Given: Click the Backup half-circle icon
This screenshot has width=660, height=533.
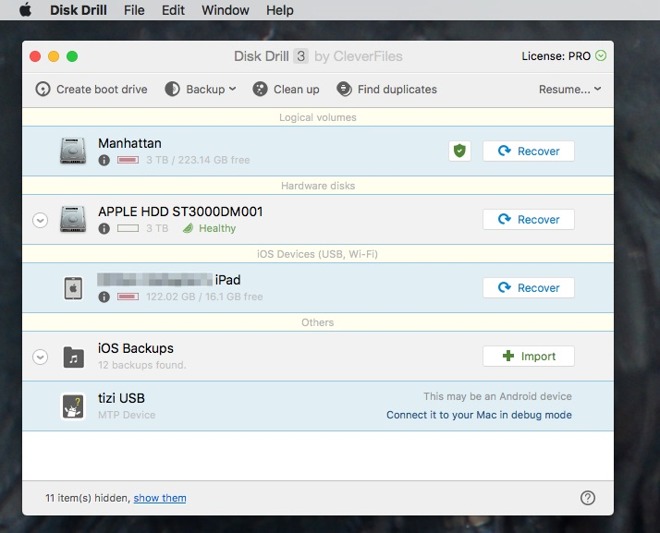Looking at the screenshot, I should tap(172, 89).
